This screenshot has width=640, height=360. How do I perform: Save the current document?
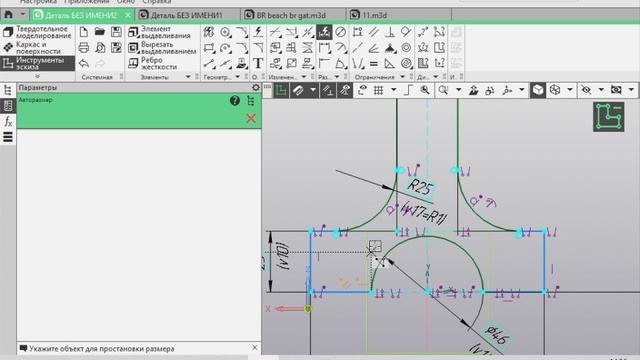pos(116,32)
